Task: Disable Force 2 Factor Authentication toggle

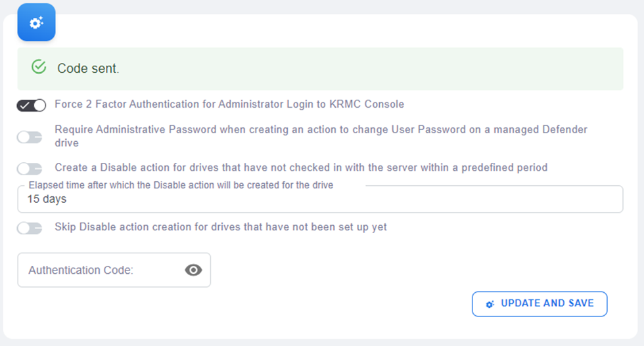Action: click(x=32, y=105)
